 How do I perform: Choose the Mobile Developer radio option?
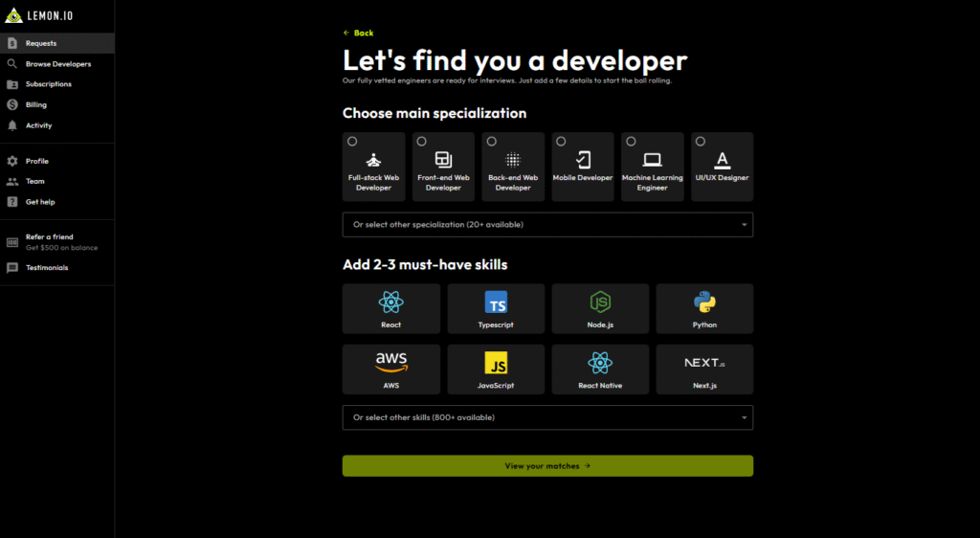[x=561, y=142]
